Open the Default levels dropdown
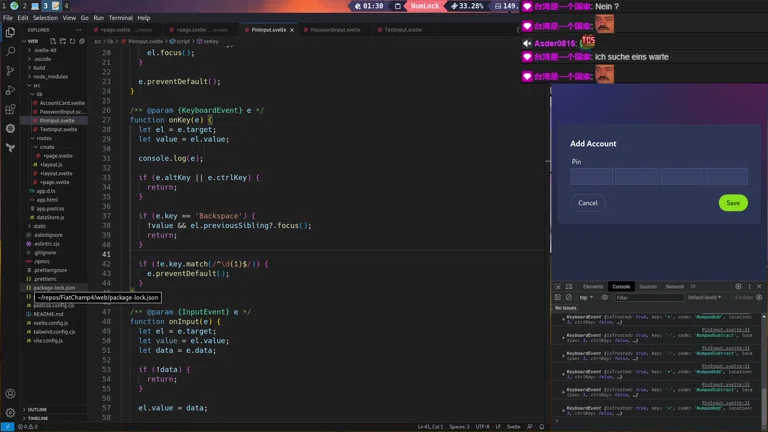768x432 pixels. click(x=704, y=297)
